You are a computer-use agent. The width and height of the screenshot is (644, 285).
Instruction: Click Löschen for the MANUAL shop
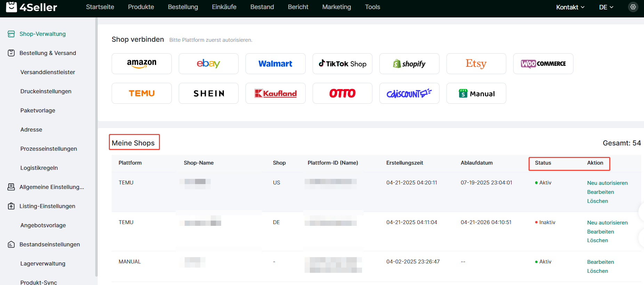coord(597,271)
